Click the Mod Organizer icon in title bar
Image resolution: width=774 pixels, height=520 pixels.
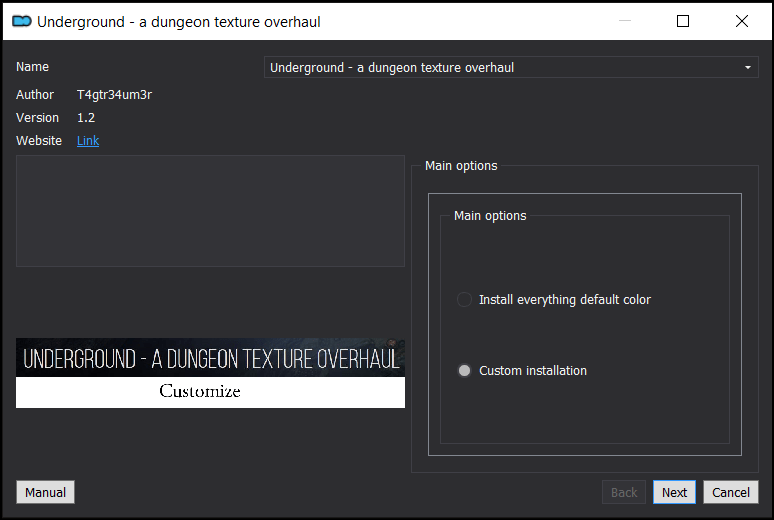pos(22,21)
